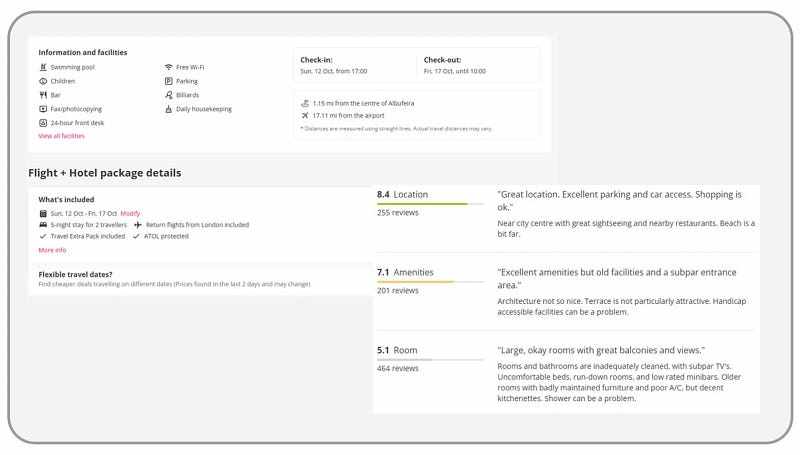
Task: Click the return flights plane icon
Action: (138, 225)
